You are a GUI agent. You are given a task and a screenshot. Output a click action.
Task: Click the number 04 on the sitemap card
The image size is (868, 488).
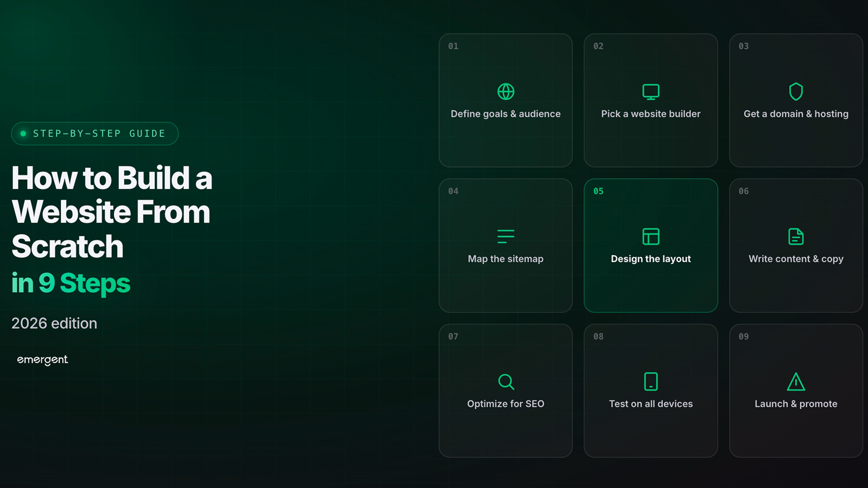click(453, 191)
